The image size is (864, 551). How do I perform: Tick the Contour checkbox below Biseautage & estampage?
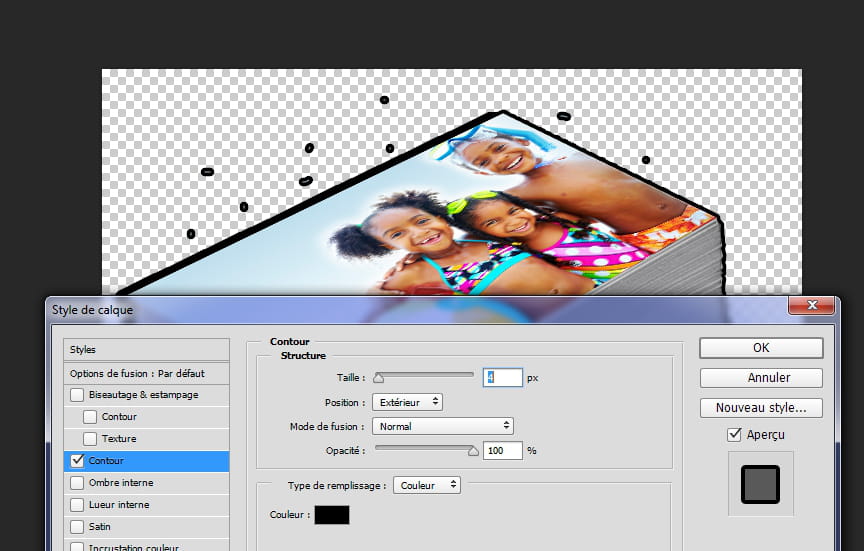(x=90, y=417)
